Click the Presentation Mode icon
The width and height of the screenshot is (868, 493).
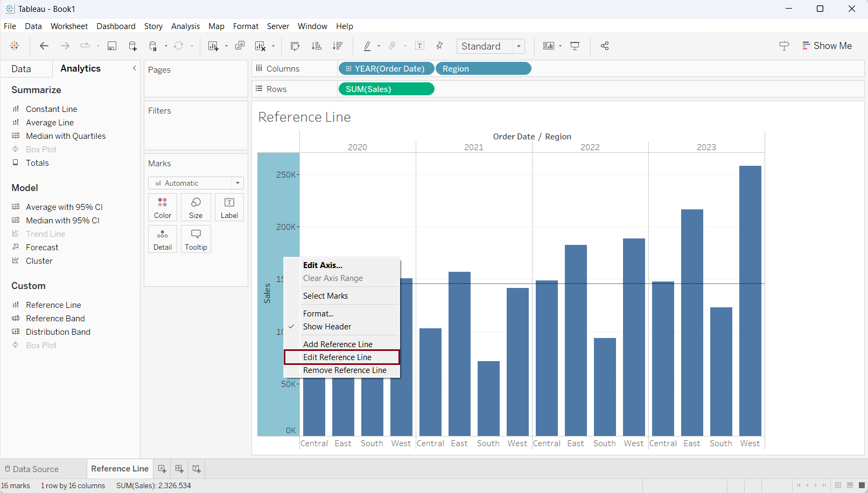(x=575, y=46)
